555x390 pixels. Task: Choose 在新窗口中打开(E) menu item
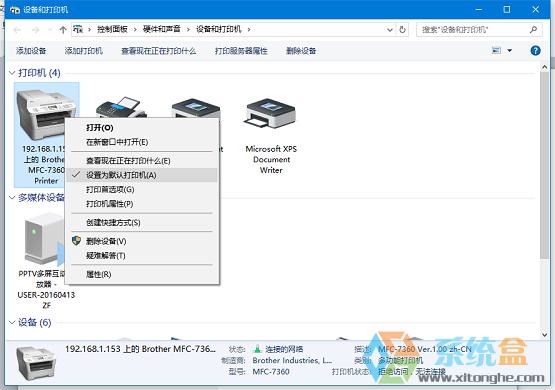[142, 142]
